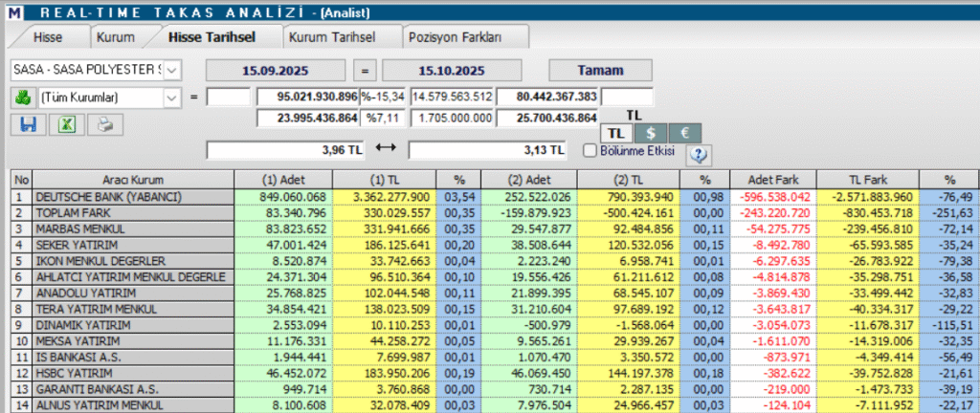Click the equals button between dates
This screenshot has height=413, width=980.
pyautogui.click(x=365, y=71)
